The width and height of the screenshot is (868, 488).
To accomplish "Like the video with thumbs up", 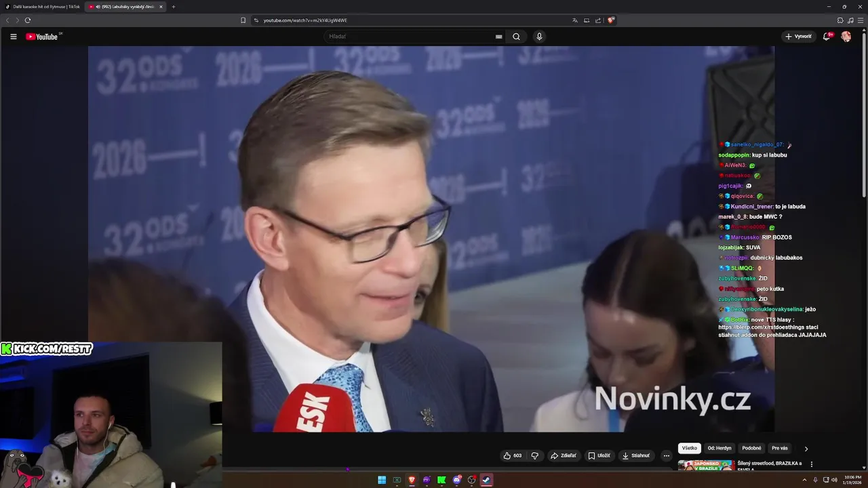I will pos(513,455).
